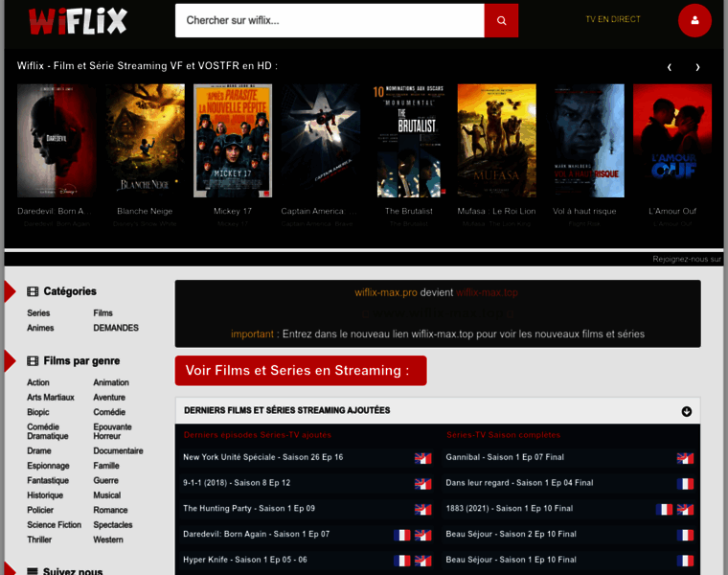Click the Wiflix logo
The width and height of the screenshot is (728, 575).
pyautogui.click(x=78, y=21)
